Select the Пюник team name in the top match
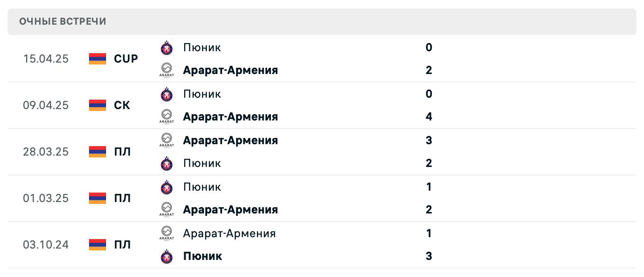This screenshot has width=644, height=277. (202, 47)
